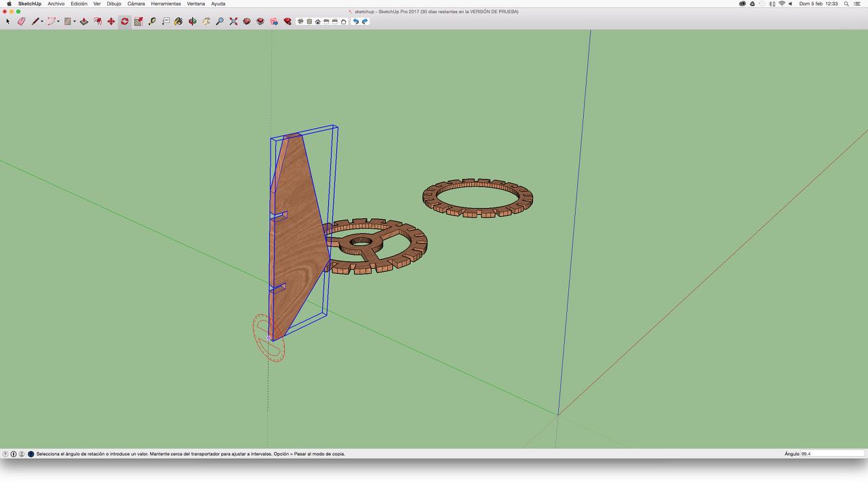Viewport: 868px width, 488px height.
Task: Activate the Orbit camera tool
Action: (x=193, y=22)
